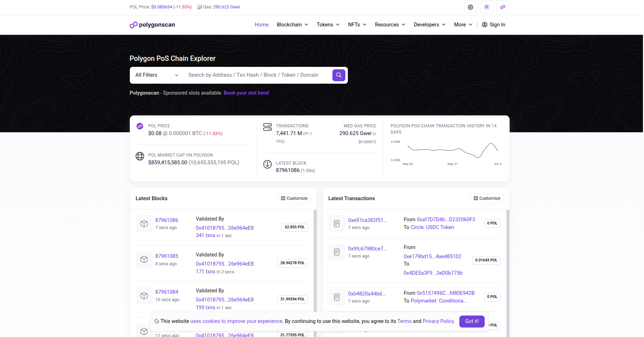
Task: Go to the Home tab
Action: coord(261,25)
